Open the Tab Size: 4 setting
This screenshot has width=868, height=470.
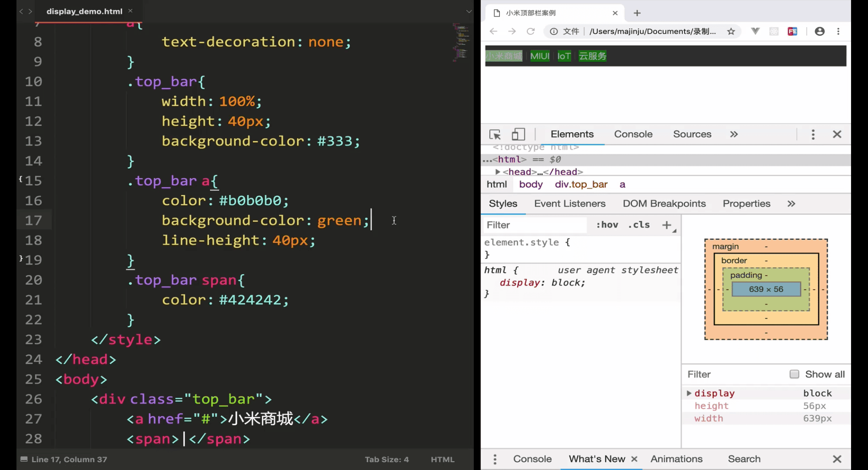pos(386,459)
